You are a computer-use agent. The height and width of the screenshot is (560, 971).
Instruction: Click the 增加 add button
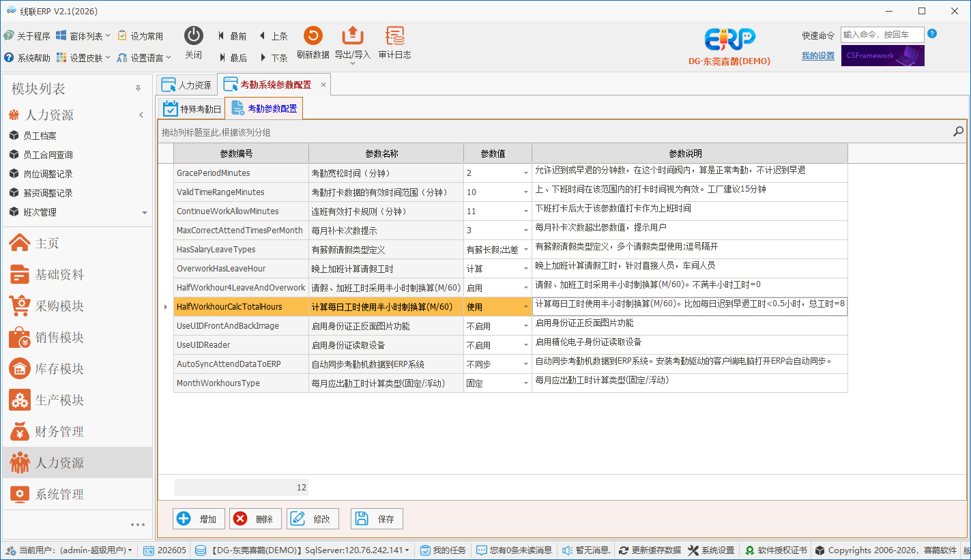[x=199, y=519]
